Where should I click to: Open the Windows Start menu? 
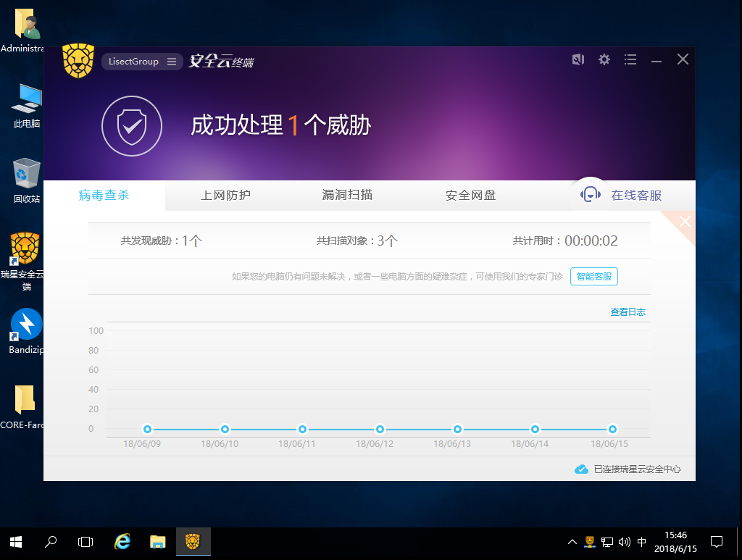[x=16, y=542]
